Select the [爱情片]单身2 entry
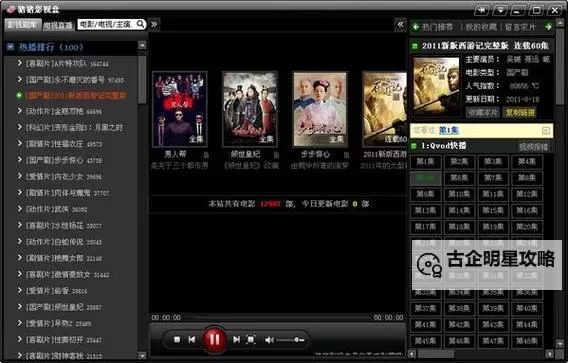 pos(58,323)
